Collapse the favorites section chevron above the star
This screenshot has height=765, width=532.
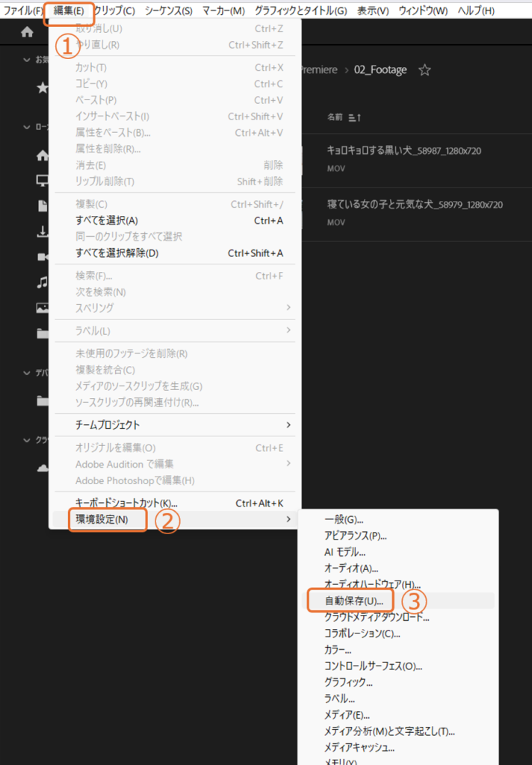pos(28,60)
